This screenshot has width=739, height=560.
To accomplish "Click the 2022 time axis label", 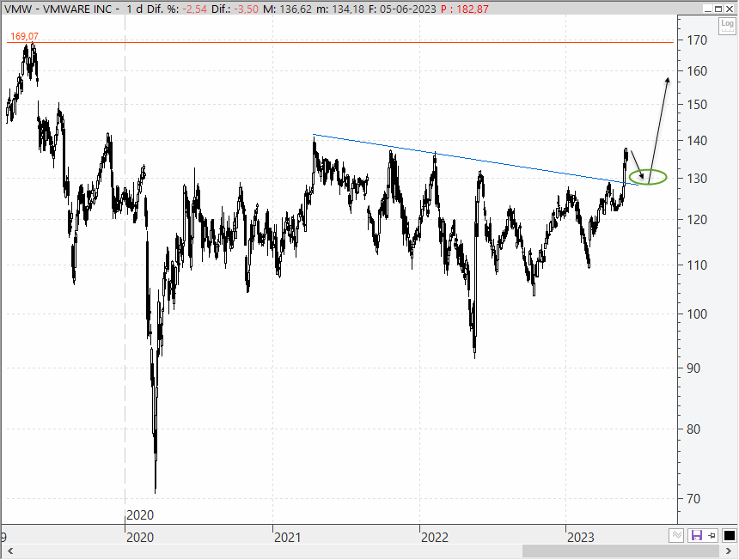I will coord(435,538).
